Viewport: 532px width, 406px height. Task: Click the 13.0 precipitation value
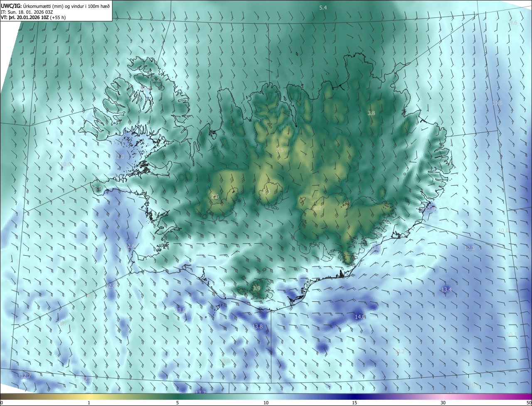[180, 310]
